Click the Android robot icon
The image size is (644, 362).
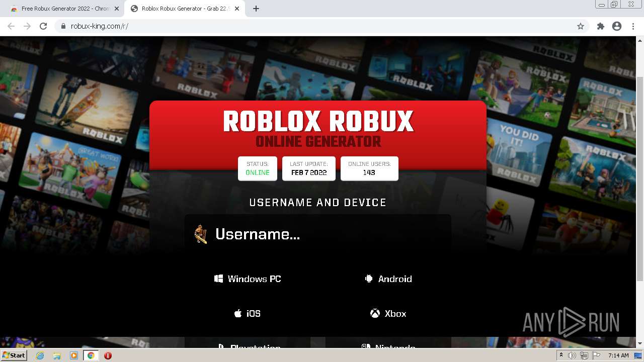pyautogui.click(x=369, y=279)
